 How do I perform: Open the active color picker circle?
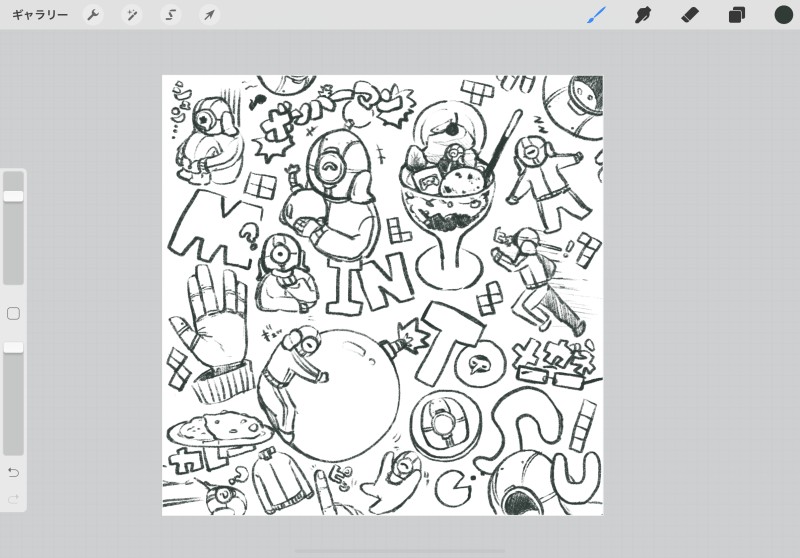784,15
